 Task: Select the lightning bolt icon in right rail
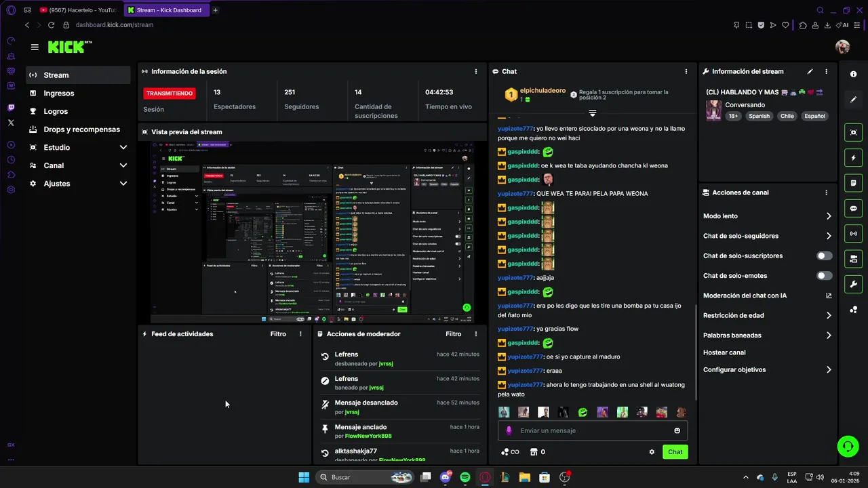[853, 158]
